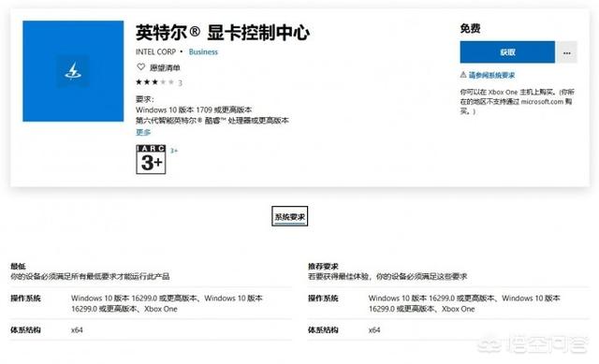
Task: Expand requirements with 更多 link
Action: point(143,132)
